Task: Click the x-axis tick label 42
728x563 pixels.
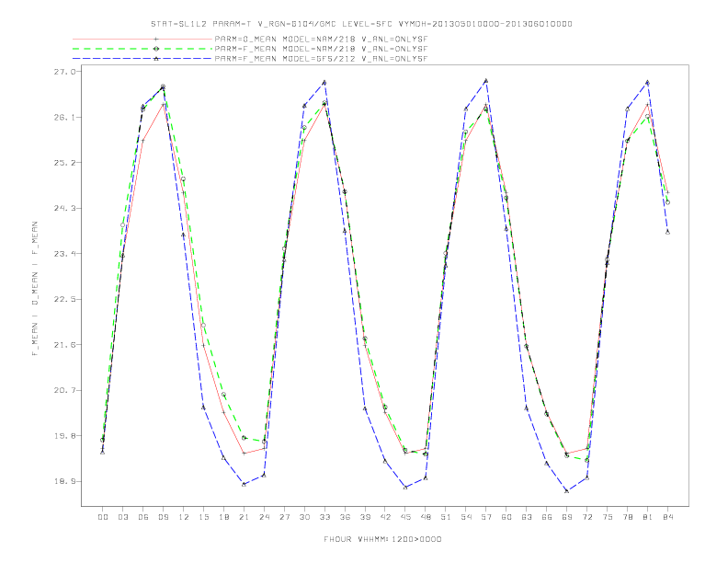Action: [385, 517]
